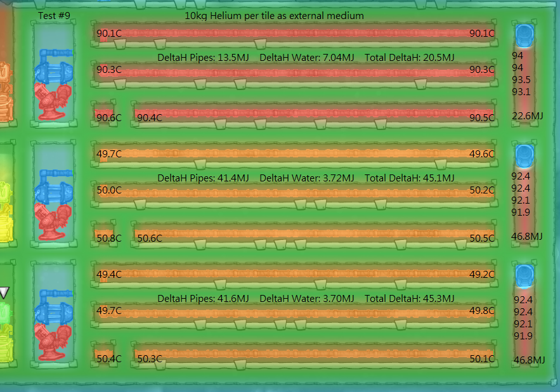Select the blue vent above the 22.6MJ column
The width and height of the screenshot is (560, 392).
(x=524, y=36)
